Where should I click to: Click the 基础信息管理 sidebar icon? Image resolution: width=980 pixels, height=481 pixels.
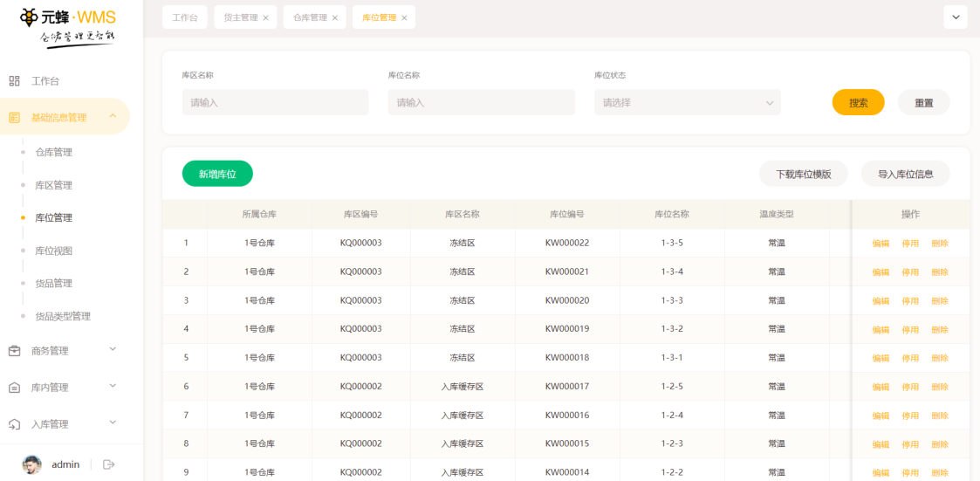(14, 118)
